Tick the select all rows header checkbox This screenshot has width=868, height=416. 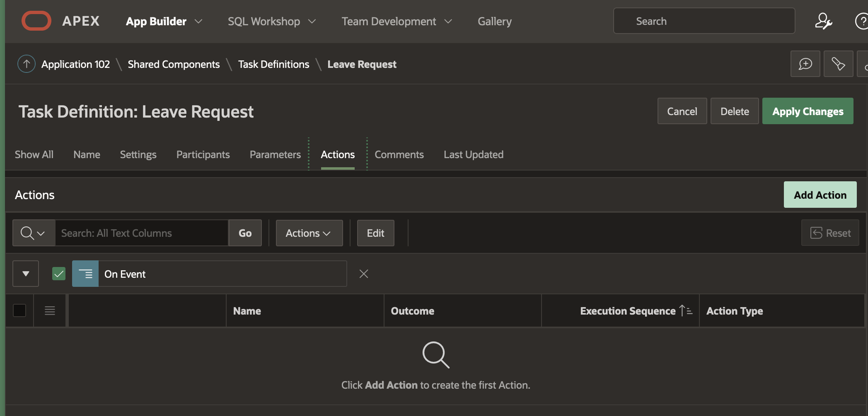coord(19,310)
